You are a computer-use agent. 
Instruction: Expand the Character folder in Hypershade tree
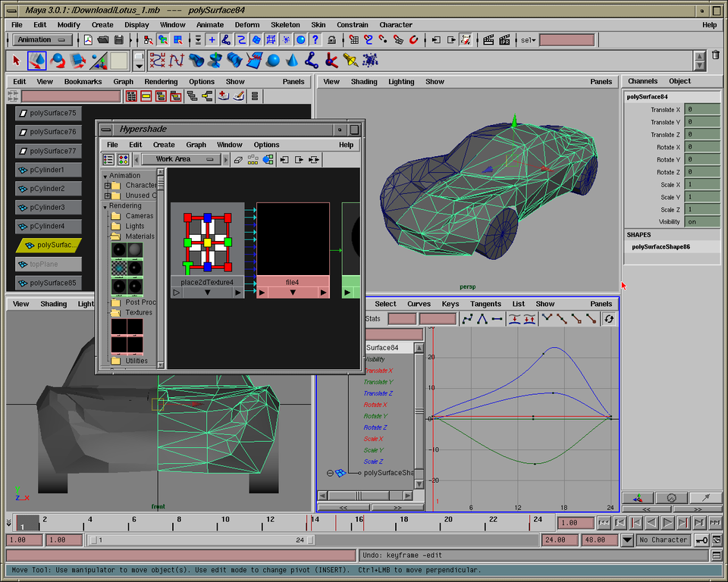(x=108, y=186)
